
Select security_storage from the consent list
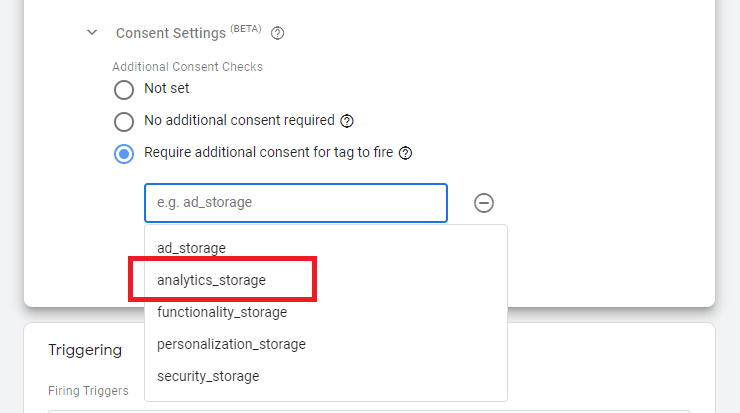pyautogui.click(x=208, y=376)
